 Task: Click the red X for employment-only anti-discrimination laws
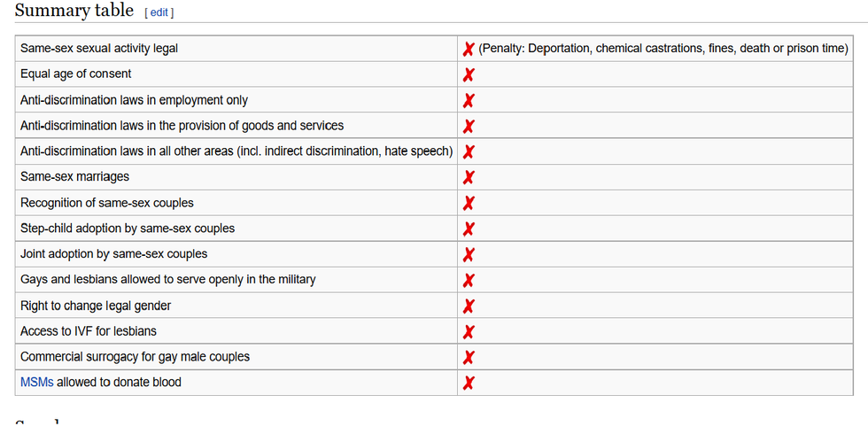(x=469, y=101)
